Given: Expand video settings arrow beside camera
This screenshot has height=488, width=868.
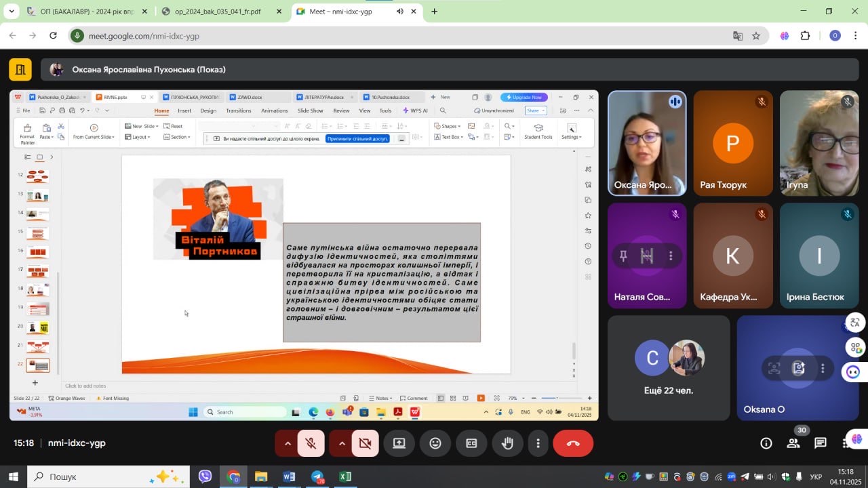Looking at the screenshot, I should click(342, 443).
